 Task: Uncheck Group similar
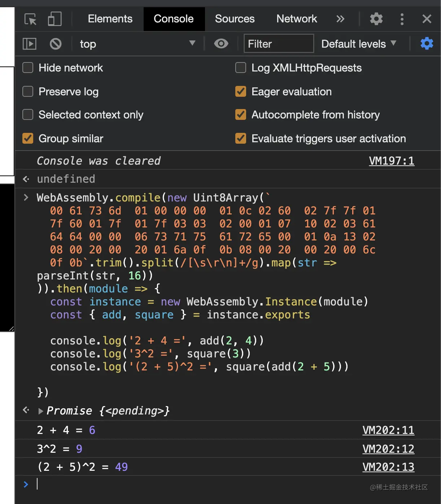(x=27, y=138)
